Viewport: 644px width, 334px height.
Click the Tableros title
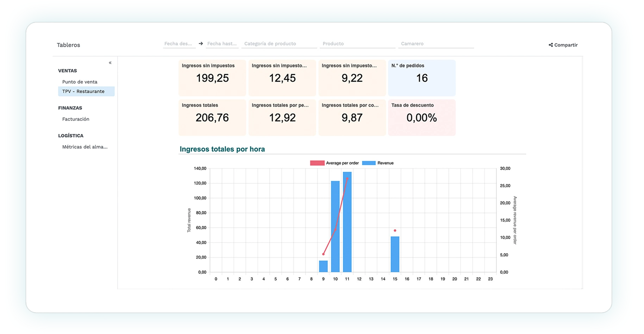click(x=68, y=45)
